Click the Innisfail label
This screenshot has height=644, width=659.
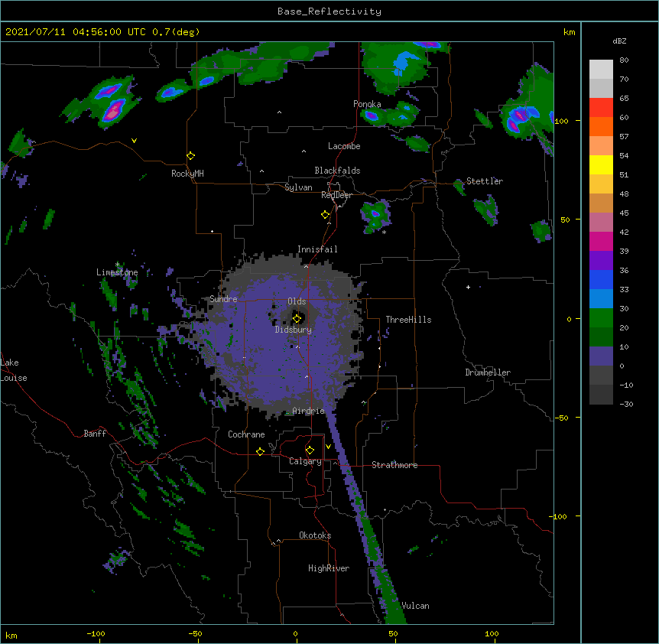317,249
